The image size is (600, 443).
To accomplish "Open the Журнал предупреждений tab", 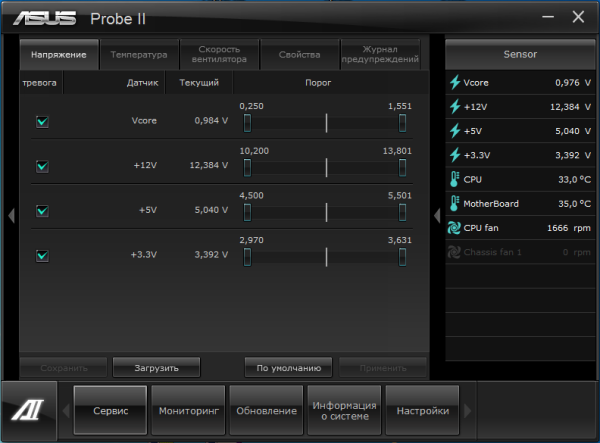I will point(380,54).
